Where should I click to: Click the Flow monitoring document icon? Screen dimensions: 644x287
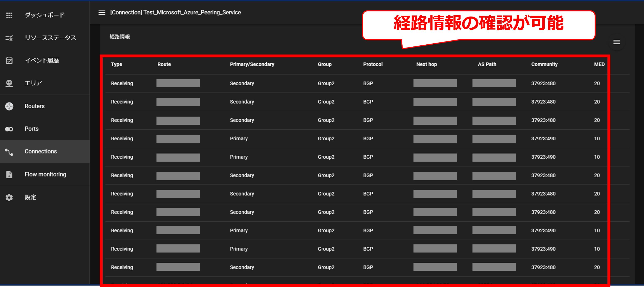pyautogui.click(x=9, y=174)
